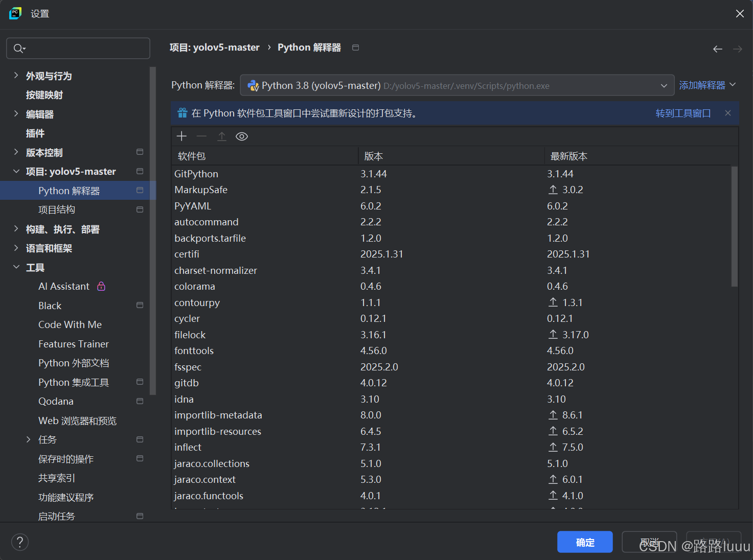Click the upgrade arrow for contourpy

553,302
